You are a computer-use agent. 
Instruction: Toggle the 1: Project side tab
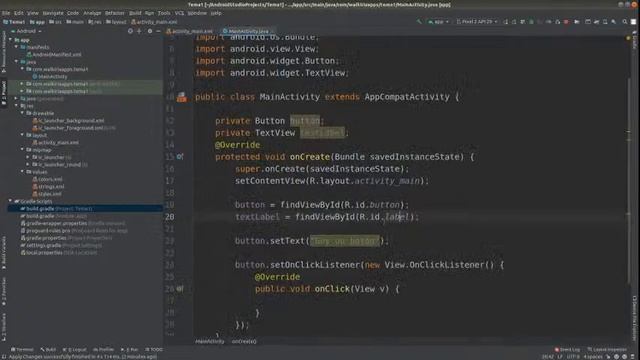tap(4, 93)
